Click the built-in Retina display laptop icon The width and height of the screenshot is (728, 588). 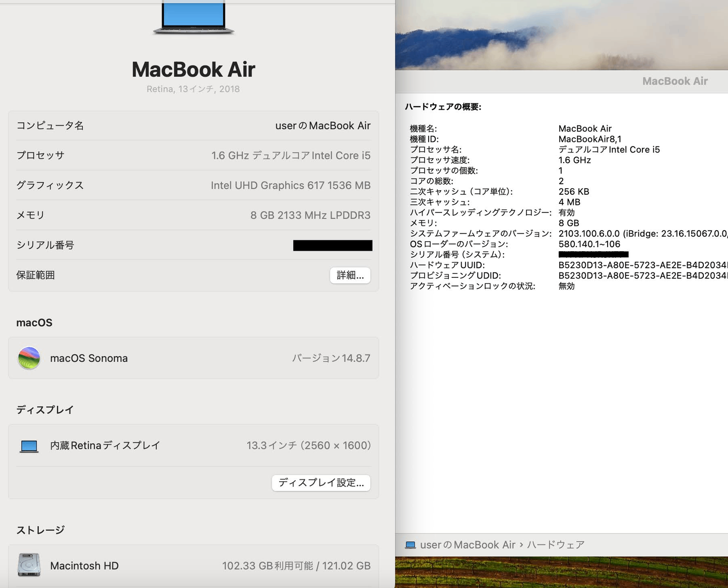pos(29,446)
